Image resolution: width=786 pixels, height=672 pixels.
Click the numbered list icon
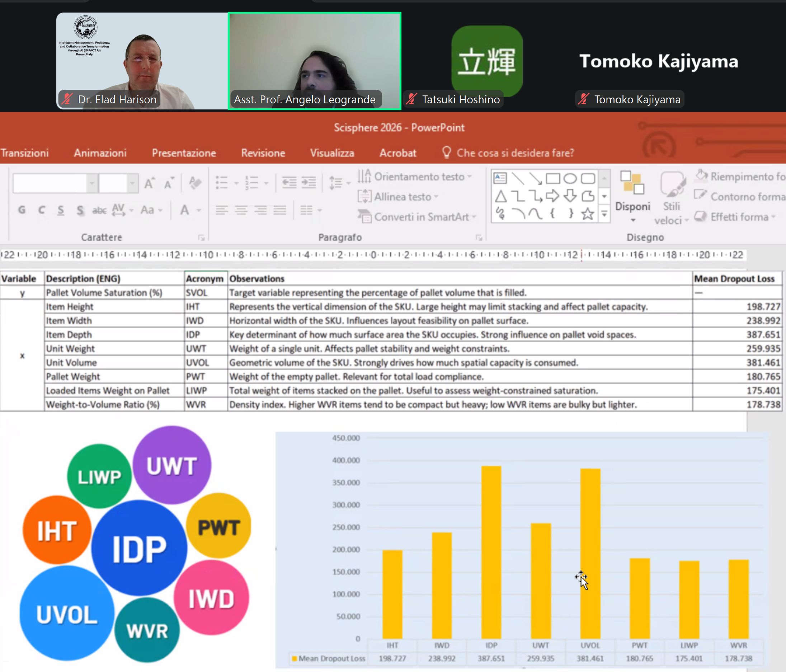(x=251, y=183)
